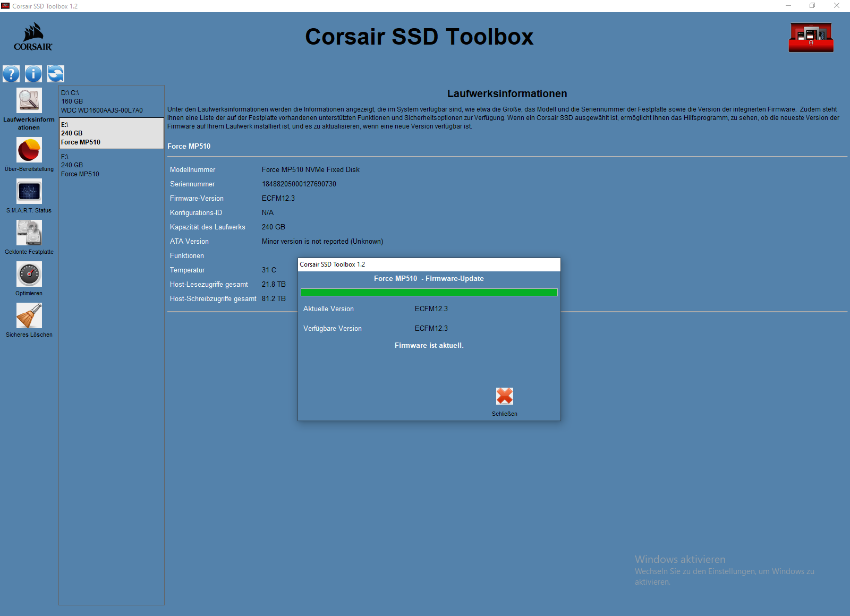Click model Force MP510 NVMe Fixed Disk
Screen dimensions: 850x616
(x=311, y=170)
